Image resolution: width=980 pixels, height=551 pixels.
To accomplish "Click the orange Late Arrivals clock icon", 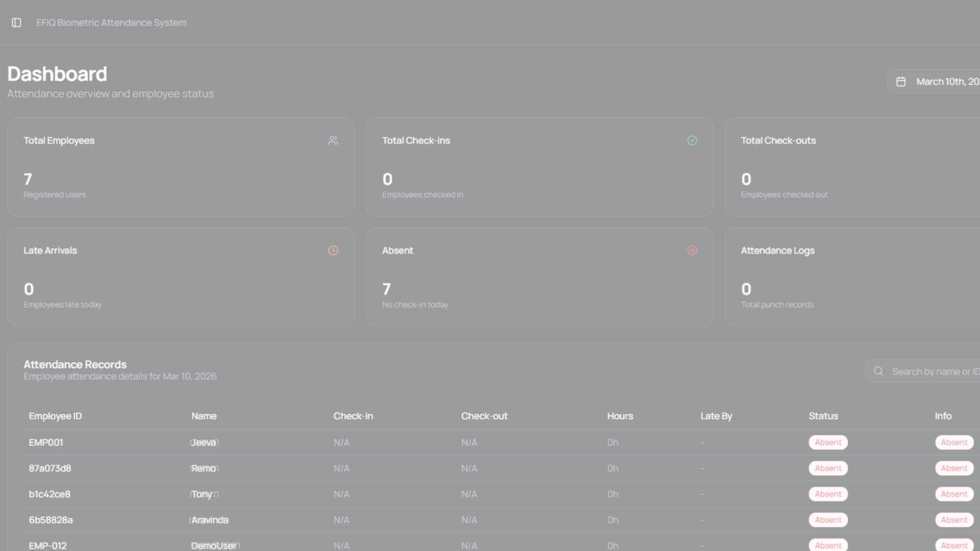I will click(x=333, y=251).
